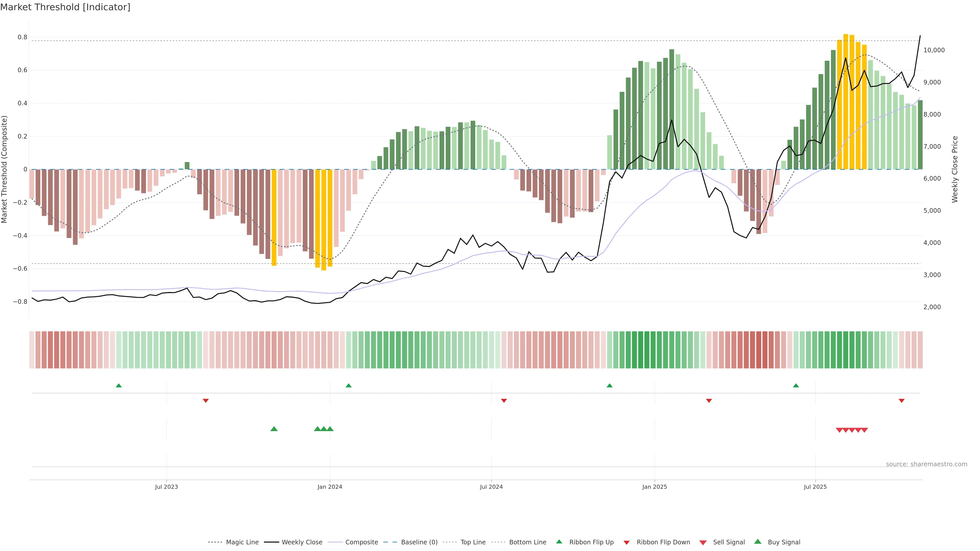980x551 pixels.
Task: Toggle Buy Signal legend entry
Action: [784, 542]
